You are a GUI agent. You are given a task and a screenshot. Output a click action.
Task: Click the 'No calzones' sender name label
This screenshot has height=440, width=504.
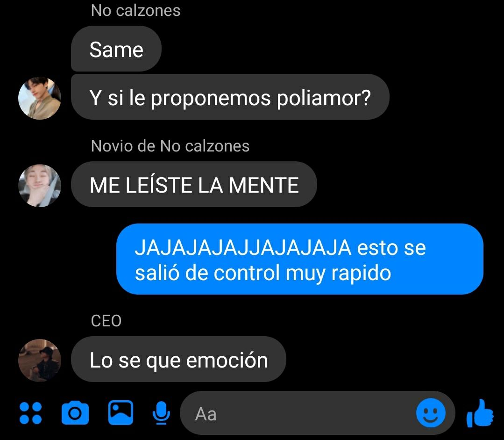[x=135, y=10]
